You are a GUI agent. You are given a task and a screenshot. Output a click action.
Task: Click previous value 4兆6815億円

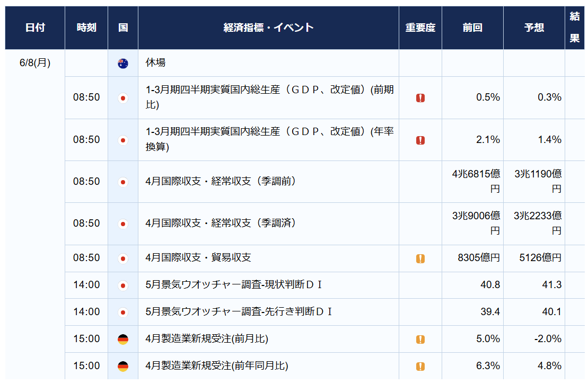tap(476, 181)
